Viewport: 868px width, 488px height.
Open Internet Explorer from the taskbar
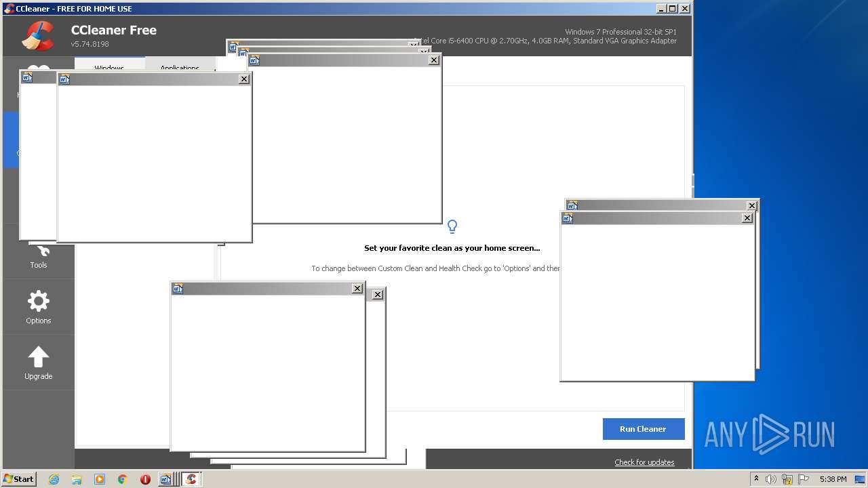click(54, 479)
